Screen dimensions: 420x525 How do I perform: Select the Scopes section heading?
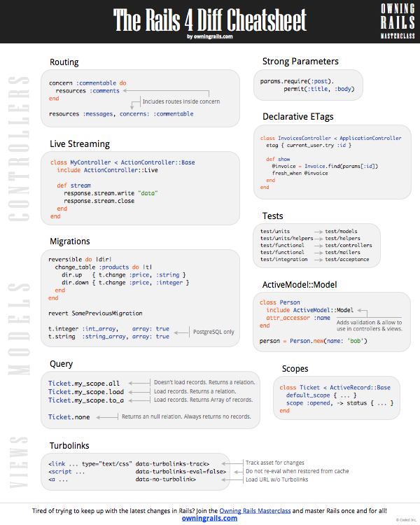295,369
